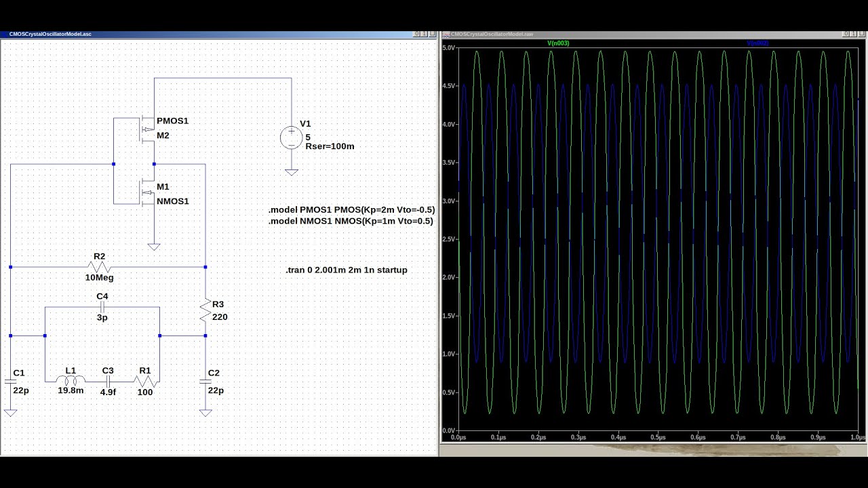868x488 pixels.
Task: Select the L1 inductor symbol
Action: [71, 381]
